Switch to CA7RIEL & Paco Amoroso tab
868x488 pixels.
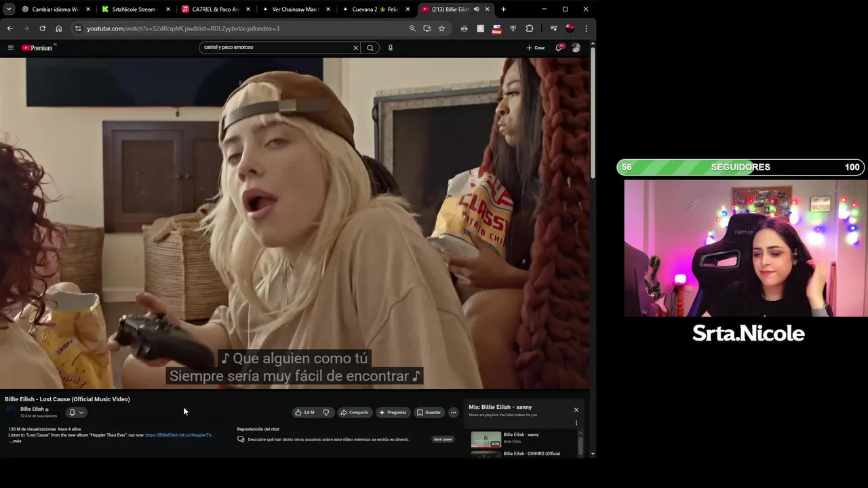216,9
